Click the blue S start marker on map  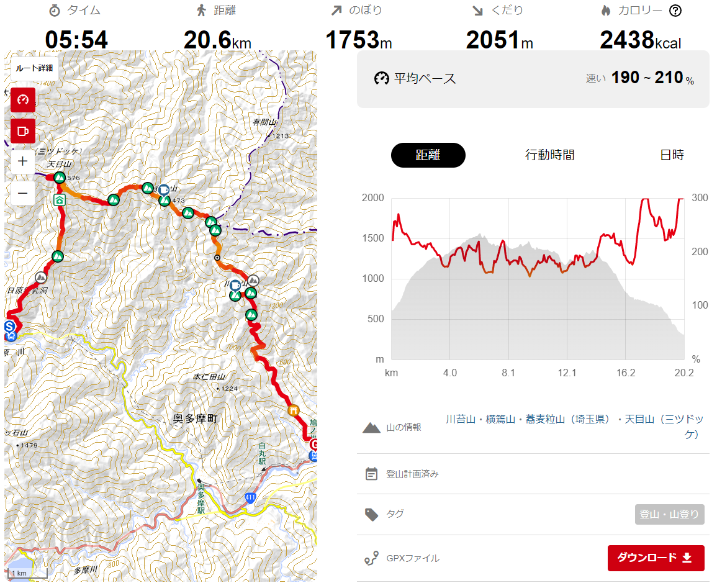pyautogui.click(x=9, y=327)
